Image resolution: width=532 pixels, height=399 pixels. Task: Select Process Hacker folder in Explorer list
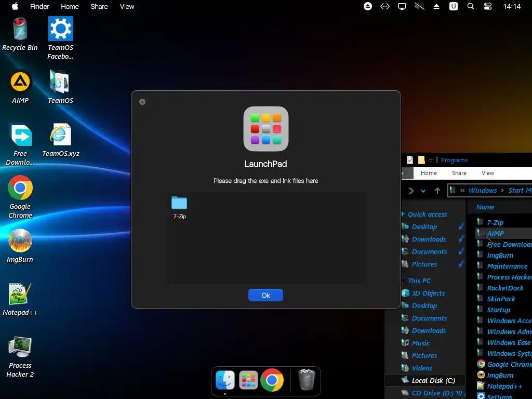pos(509,277)
